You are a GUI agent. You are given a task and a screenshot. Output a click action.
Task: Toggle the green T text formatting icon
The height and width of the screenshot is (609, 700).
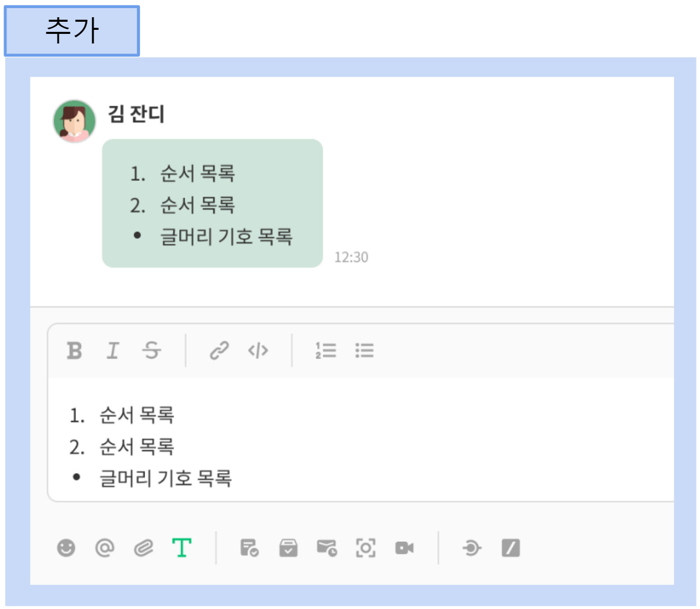click(x=182, y=548)
